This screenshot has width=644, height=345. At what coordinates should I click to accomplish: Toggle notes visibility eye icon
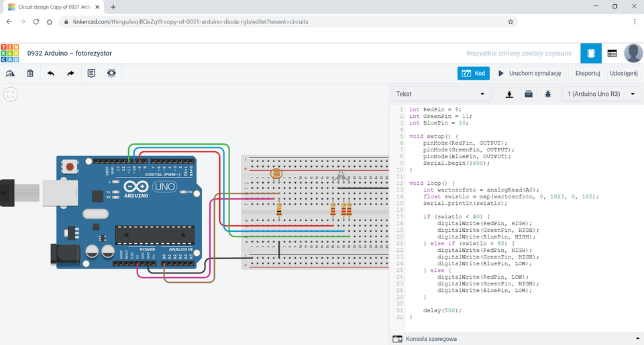(x=111, y=74)
